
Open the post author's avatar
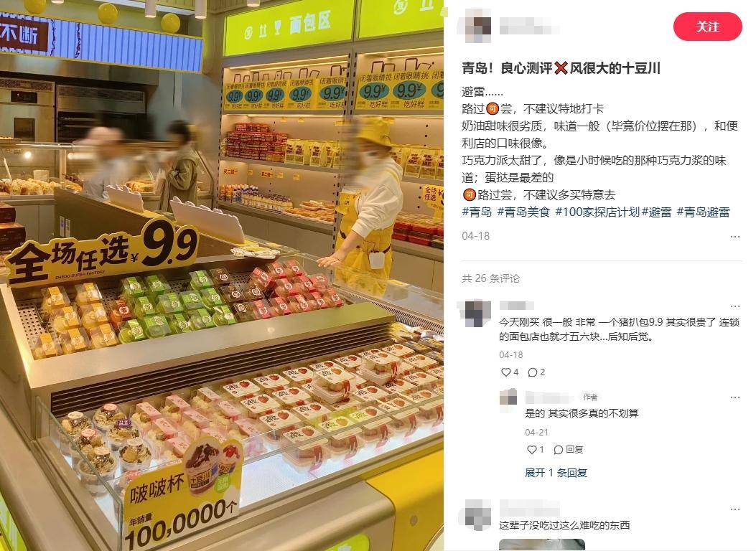tap(475, 26)
